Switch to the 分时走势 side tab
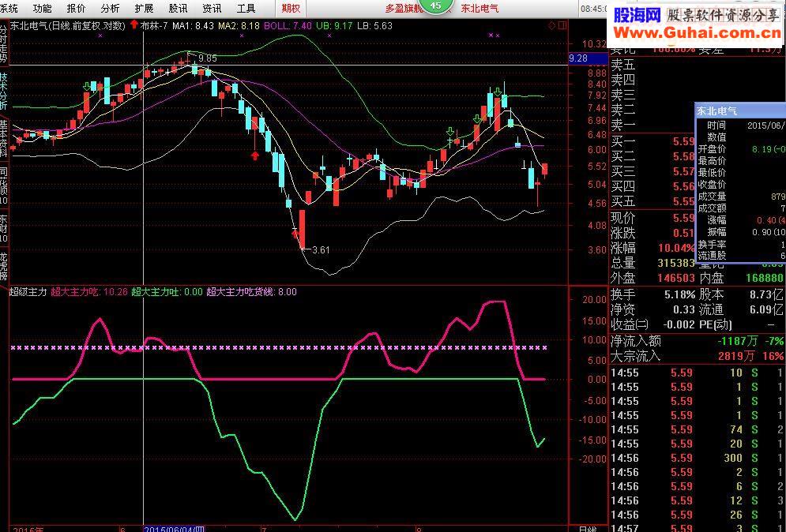Viewport: 786px width, 532px height. (4, 44)
